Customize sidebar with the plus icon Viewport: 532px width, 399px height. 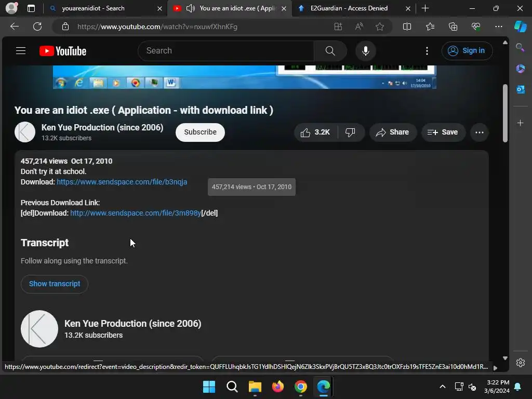pyautogui.click(x=520, y=123)
